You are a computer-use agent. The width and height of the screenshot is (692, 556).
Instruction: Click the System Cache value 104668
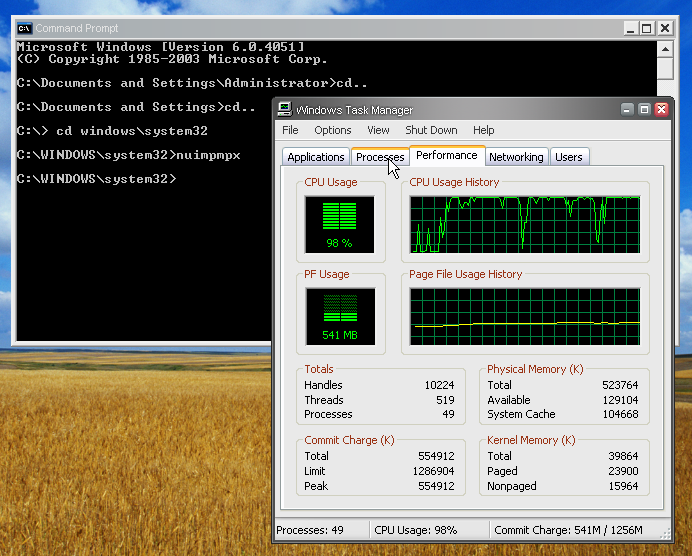[x=620, y=414]
